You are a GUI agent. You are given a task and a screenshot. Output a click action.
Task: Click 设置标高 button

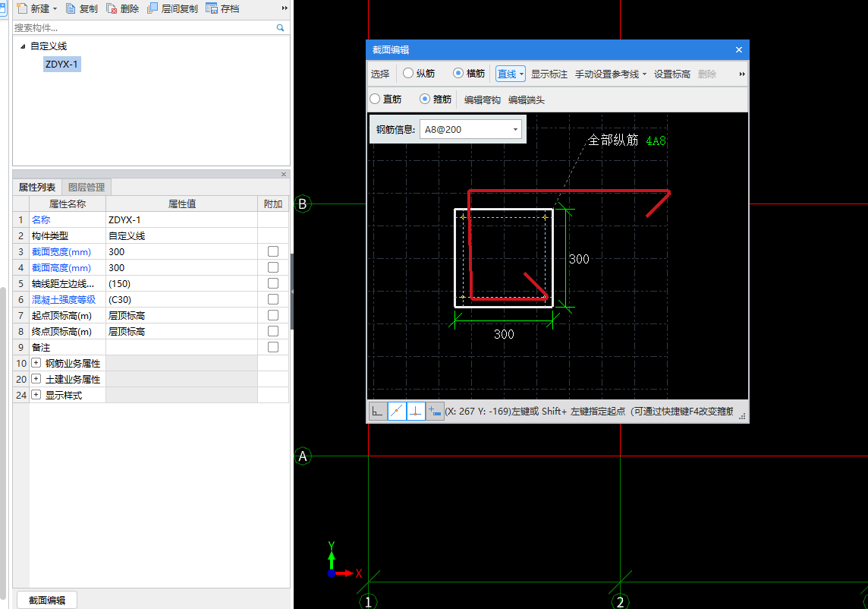[x=672, y=74]
